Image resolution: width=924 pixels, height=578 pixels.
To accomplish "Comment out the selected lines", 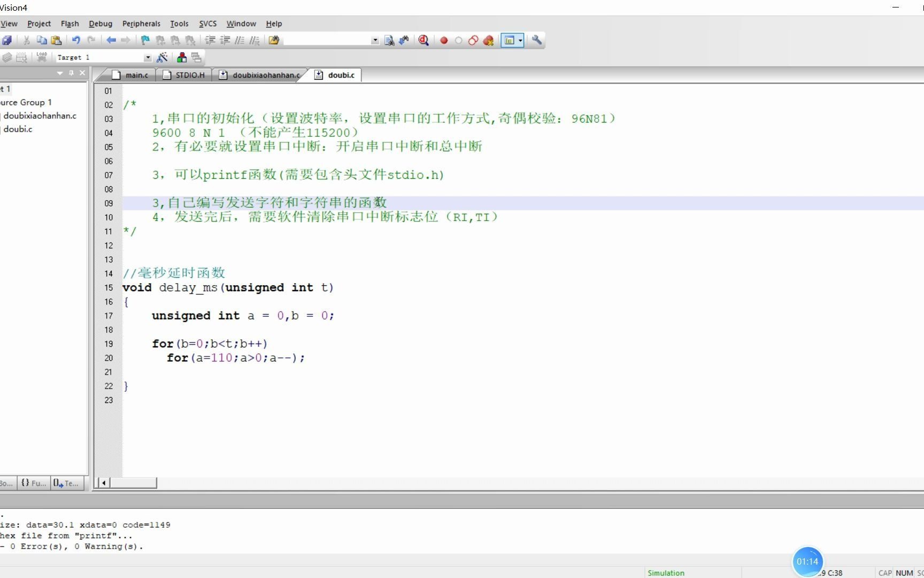I will coord(240,40).
